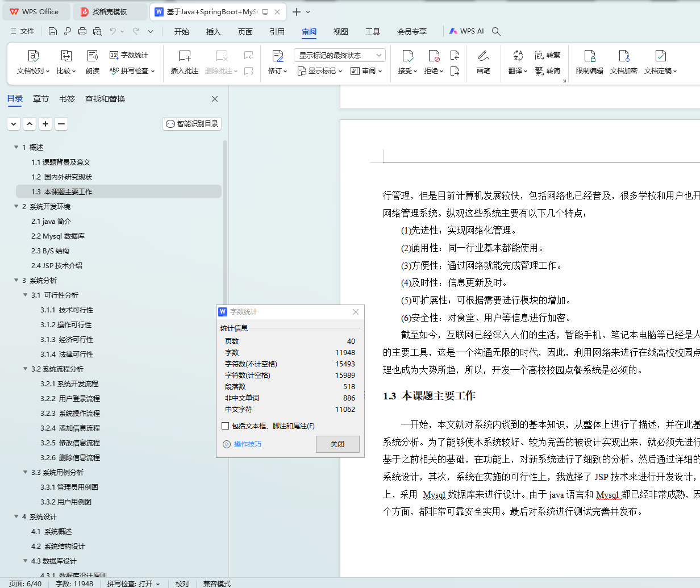This screenshot has height=588, width=700.
Task: Go to next change icon
Action: click(x=455, y=71)
